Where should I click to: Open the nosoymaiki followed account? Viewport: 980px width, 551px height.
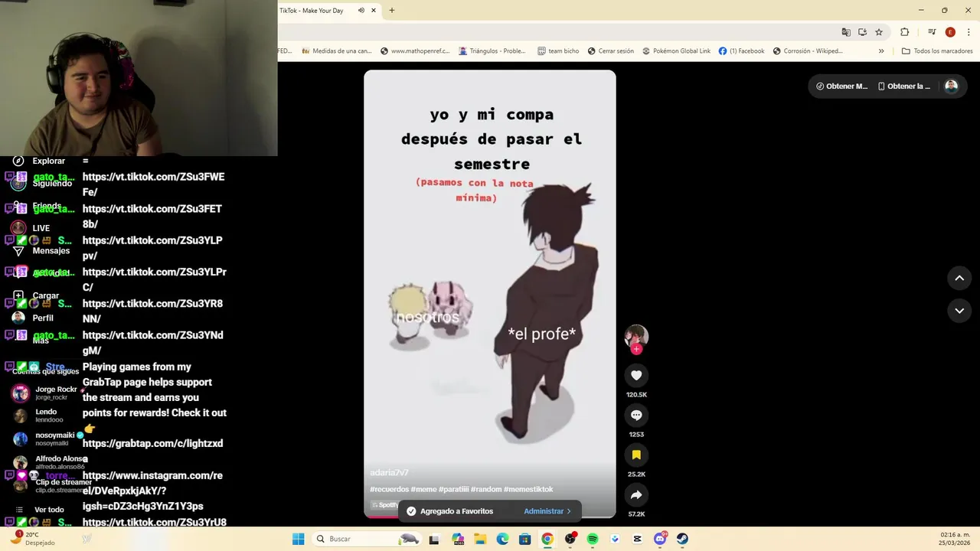[47, 439]
